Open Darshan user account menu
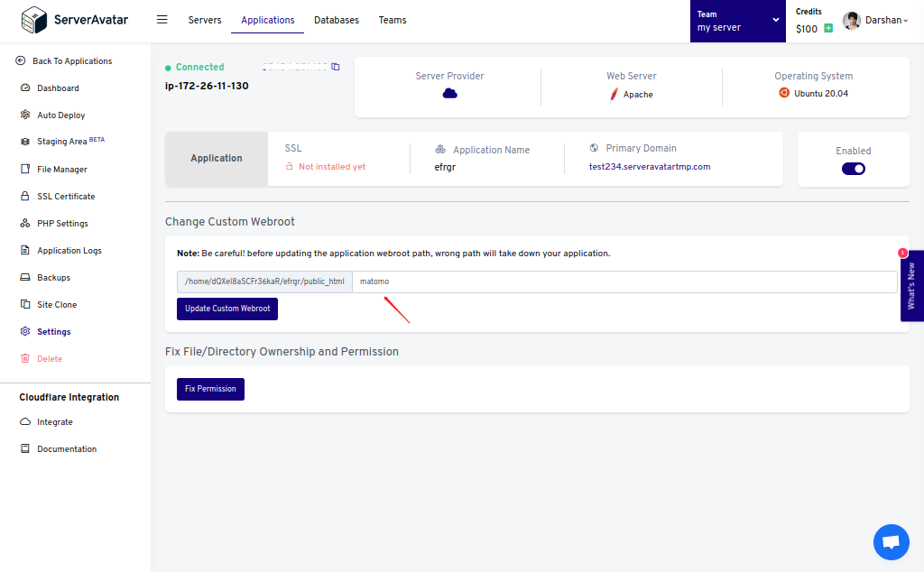Screen dimensions: 924x572 pos(886,20)
